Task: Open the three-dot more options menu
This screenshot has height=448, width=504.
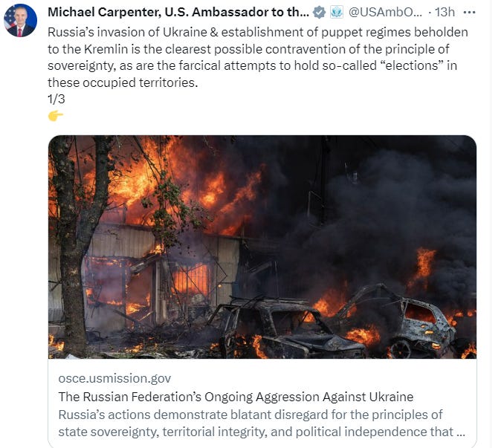Action: click(x=469, y=13)
